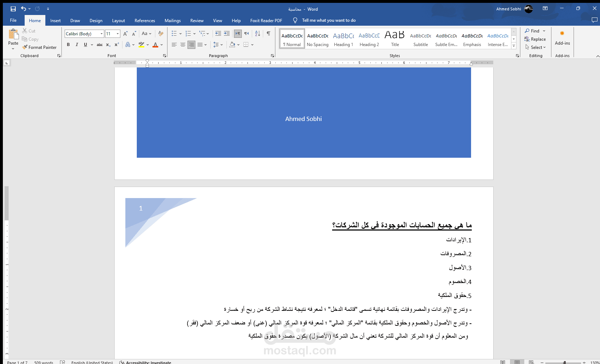Apply superscript formatting
This screenshot has height=364, width=600.
click(x=117, y=45)
